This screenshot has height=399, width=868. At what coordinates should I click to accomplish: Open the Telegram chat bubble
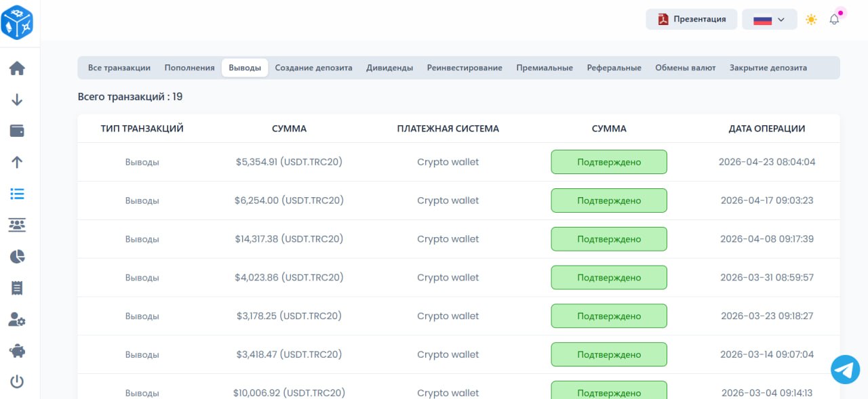pos(845,369)
